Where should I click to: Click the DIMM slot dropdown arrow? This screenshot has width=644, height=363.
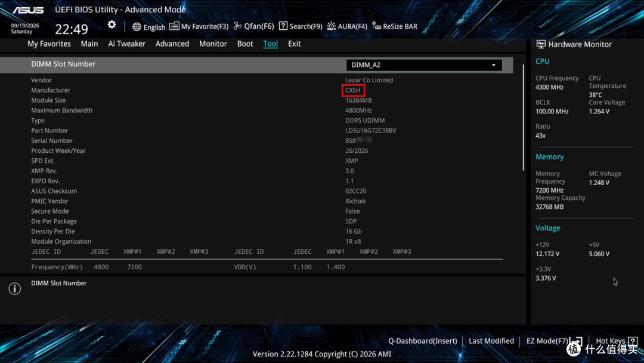point(494,65)
